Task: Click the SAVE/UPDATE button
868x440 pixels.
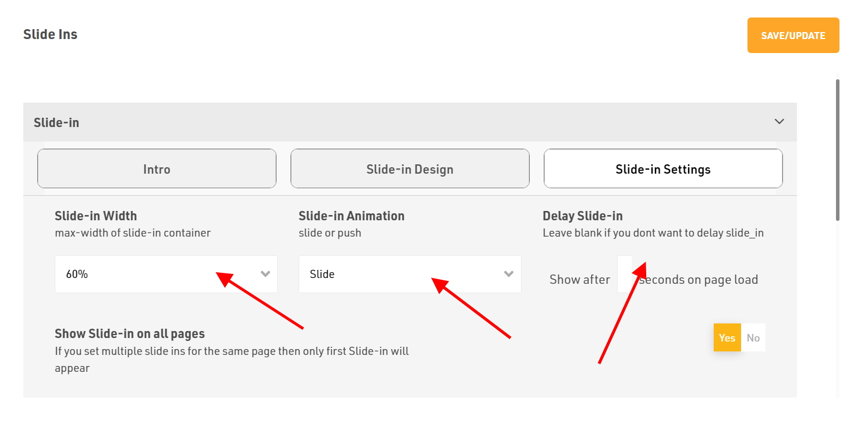Action: pos(793,36)
